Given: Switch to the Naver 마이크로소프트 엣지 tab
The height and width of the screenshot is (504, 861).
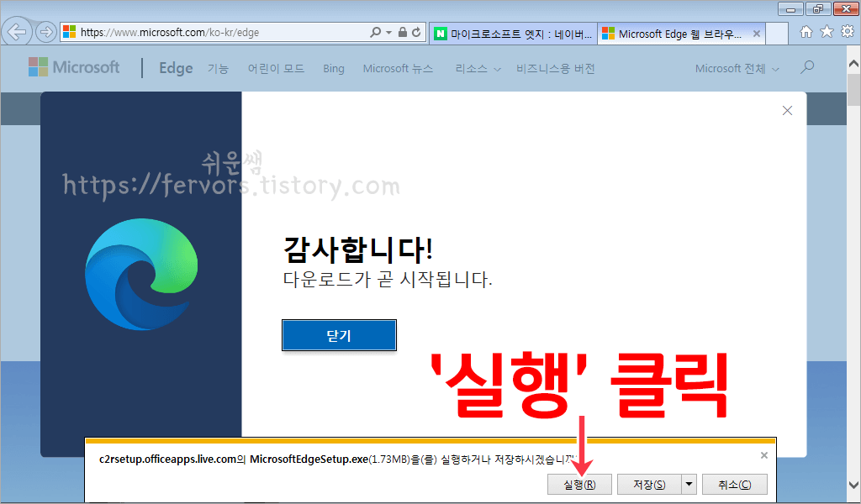Looking at the screenshot, I should [514, 34].
